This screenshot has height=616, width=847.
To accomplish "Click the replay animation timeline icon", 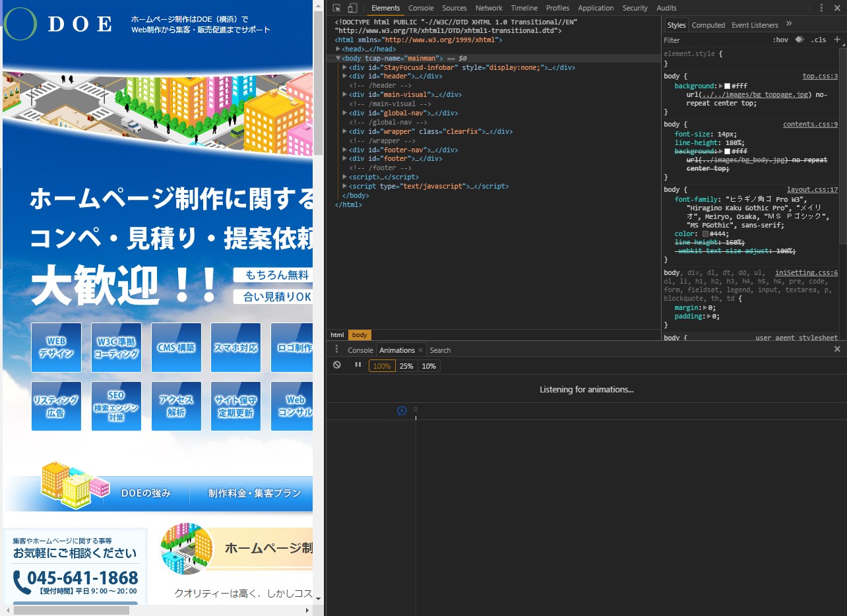I will click(402, 411).
